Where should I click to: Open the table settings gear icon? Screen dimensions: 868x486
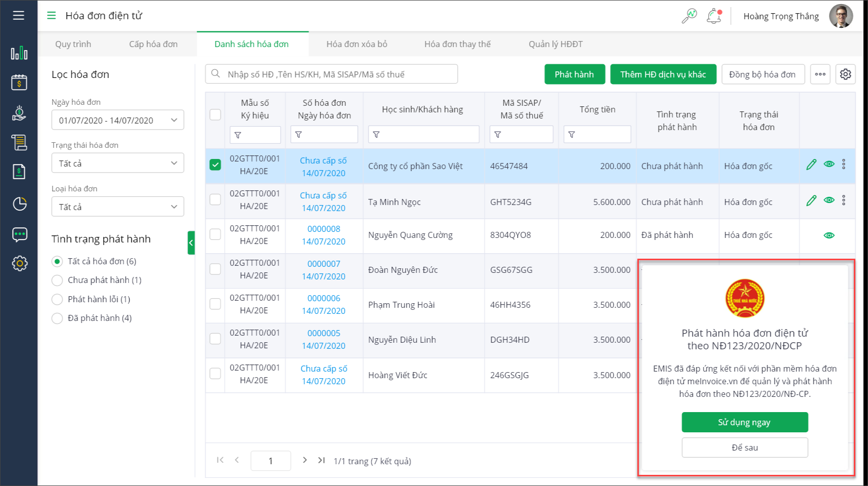845,74
